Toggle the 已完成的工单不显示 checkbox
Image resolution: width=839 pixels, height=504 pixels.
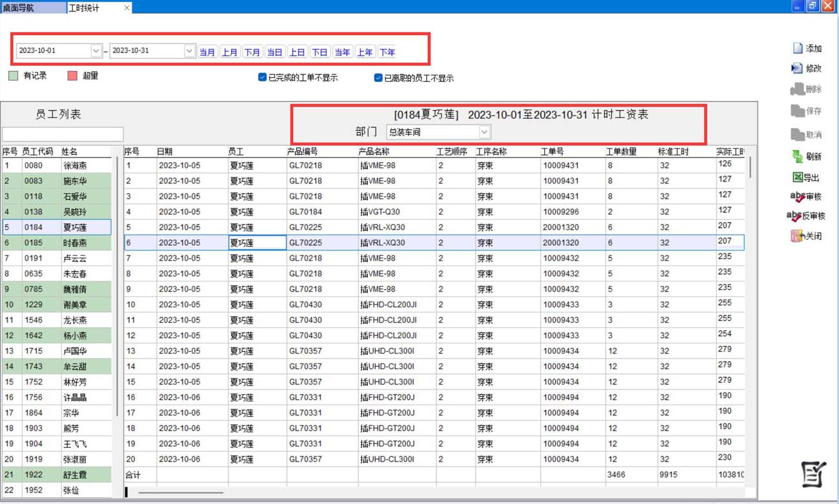[263, 77]
